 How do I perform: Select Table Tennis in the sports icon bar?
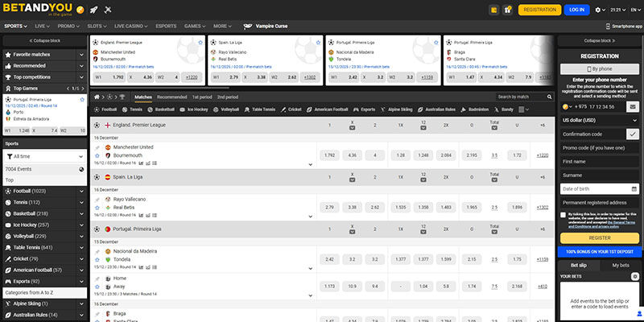pos(260,109)
